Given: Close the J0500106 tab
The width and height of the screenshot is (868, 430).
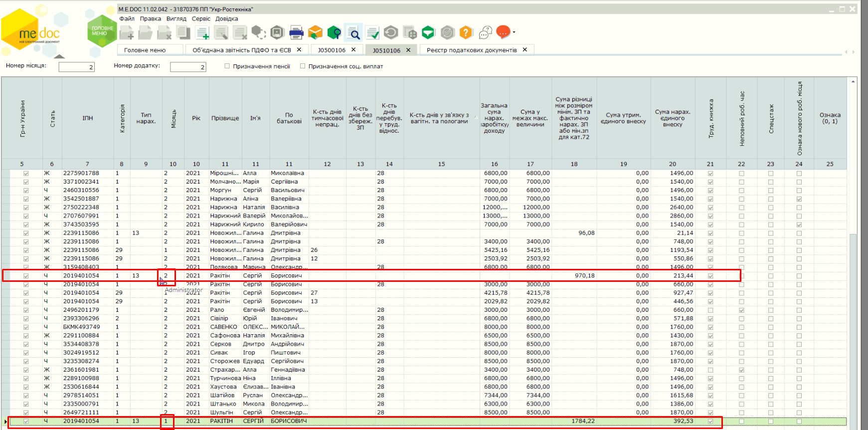Looking at the screenshot, I should click(353, 50).
